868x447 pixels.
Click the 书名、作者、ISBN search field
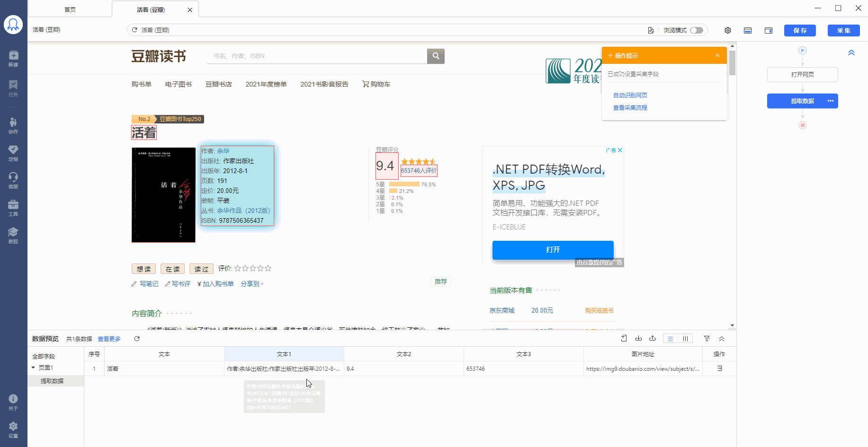tap(316, 56)
